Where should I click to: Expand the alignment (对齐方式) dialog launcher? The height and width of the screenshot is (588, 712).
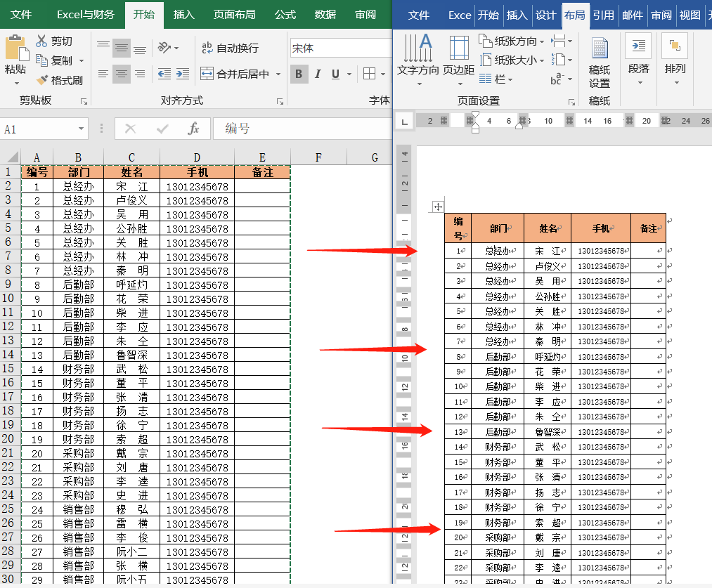280,101
